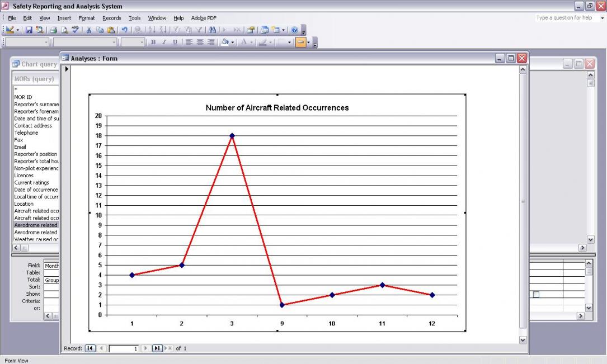Viewport: 607px width, 364px height.
Task: Select 'Licences' in the MORs field list
Action: point(24,175)
